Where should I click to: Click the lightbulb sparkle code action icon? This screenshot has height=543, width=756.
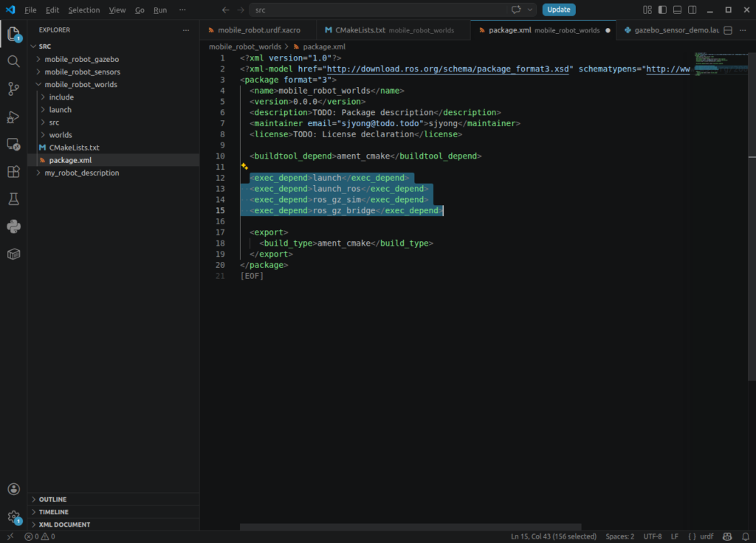244,166
